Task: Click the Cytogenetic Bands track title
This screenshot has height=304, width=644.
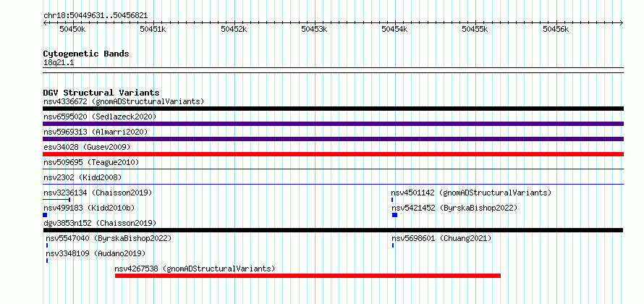Action: coord(86,54)
